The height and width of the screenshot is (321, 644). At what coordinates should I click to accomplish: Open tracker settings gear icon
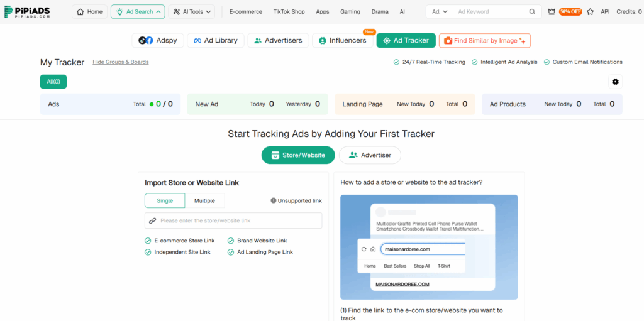coord(615,82)
